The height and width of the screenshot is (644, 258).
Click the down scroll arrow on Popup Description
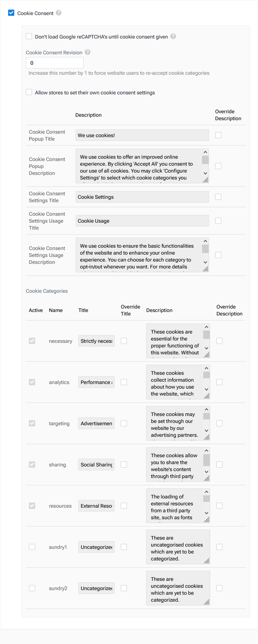(x=205, y=173)
